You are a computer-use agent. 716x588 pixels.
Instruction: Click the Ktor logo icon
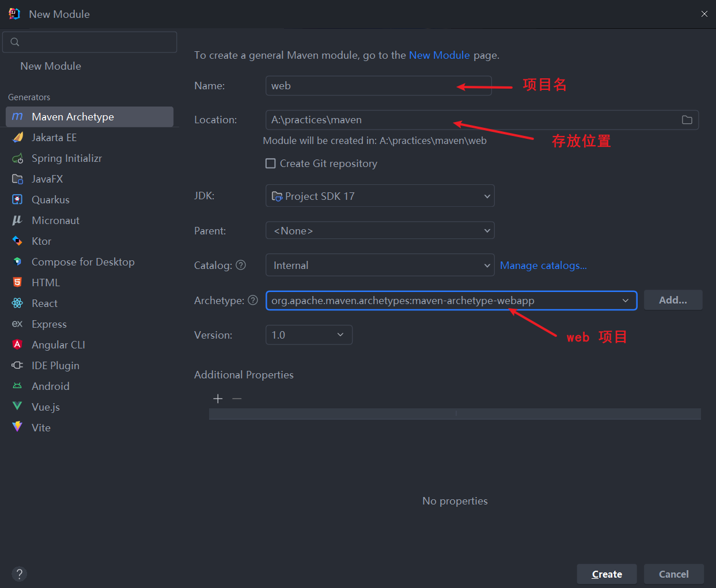17,241
